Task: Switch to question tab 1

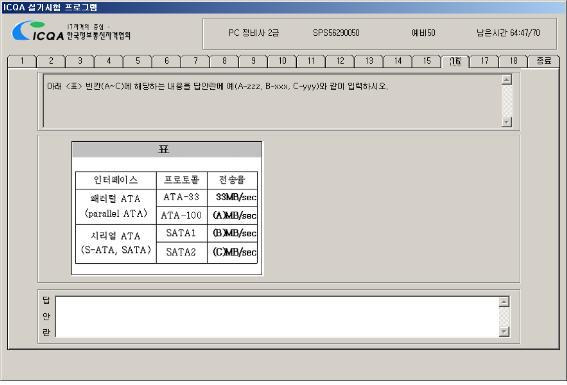Action: click(x=22, y=61)
